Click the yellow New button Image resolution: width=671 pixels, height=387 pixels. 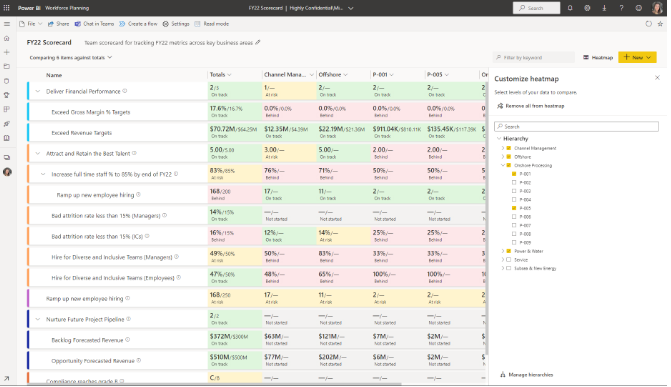[x=637, y=57]
